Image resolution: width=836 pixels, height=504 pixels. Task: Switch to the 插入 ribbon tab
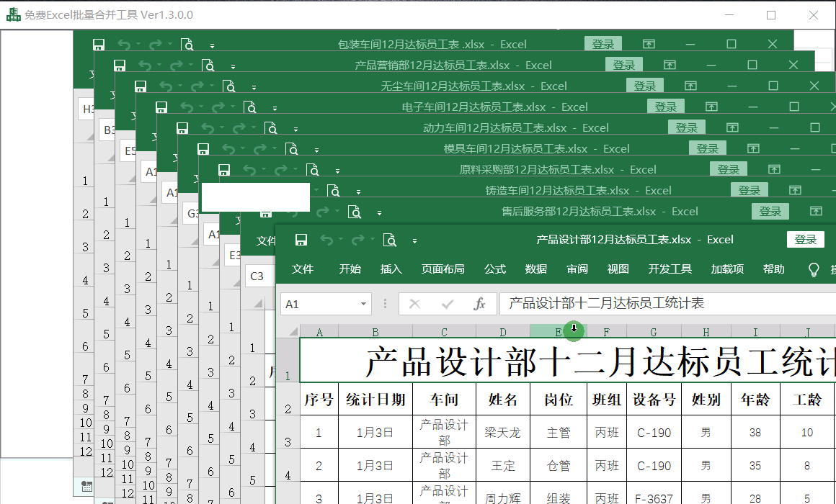coord(391,269)
